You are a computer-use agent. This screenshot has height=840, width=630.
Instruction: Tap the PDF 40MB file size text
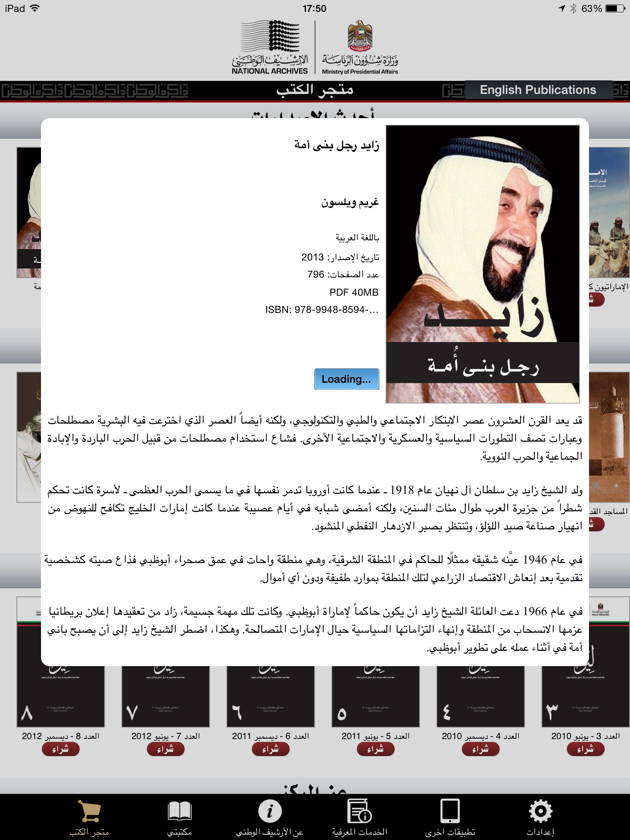354,292
